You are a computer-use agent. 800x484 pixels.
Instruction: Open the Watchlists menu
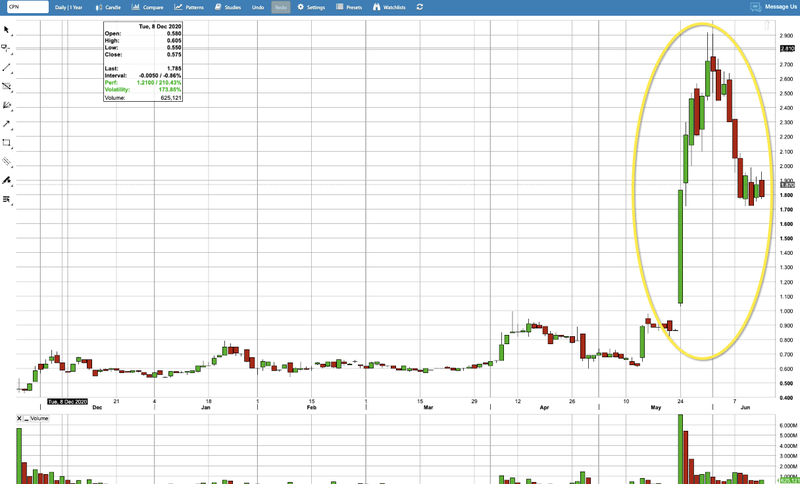pyautogui.click(x=389, y=7)
